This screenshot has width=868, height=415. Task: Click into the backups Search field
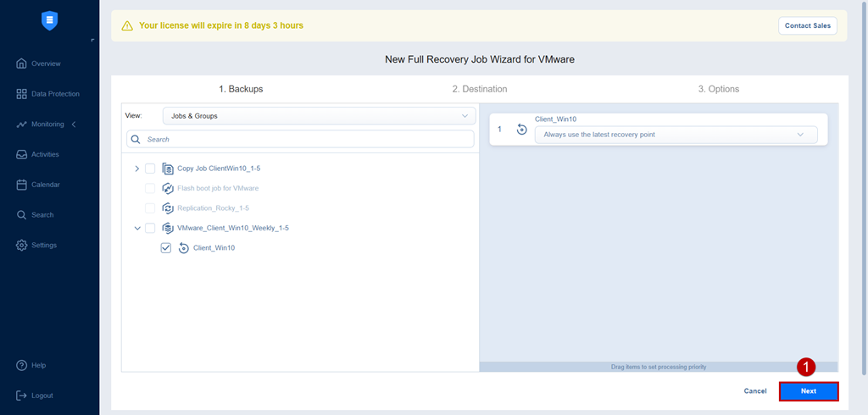(300, 140)
